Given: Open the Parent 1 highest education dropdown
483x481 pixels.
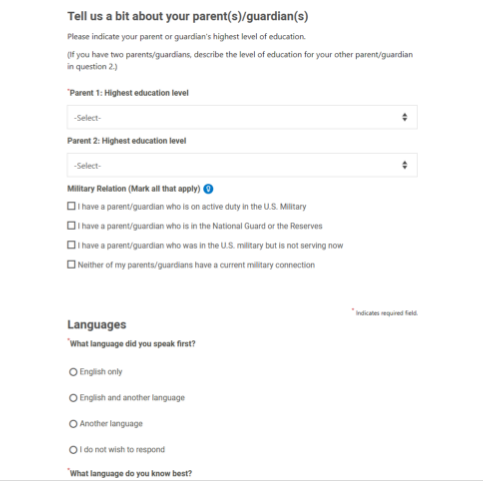Looking at the screenshot, I should pos(242,117).
